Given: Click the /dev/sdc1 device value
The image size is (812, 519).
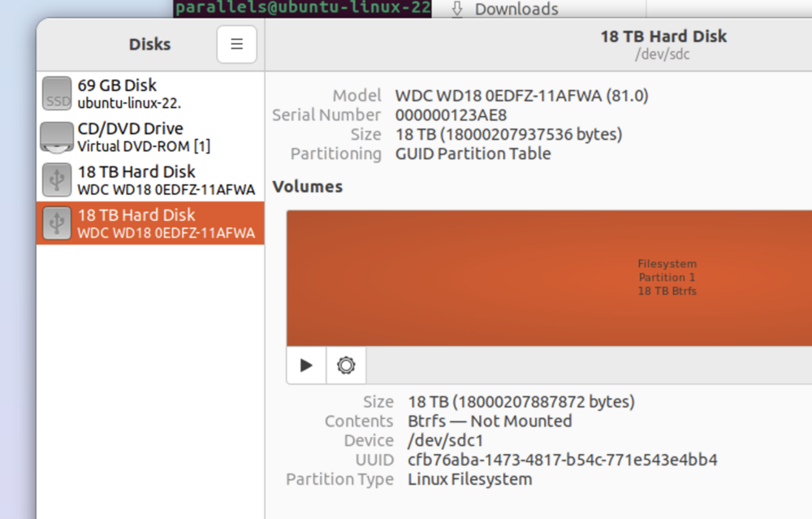Looking at the screenshot, I should 445,440.
